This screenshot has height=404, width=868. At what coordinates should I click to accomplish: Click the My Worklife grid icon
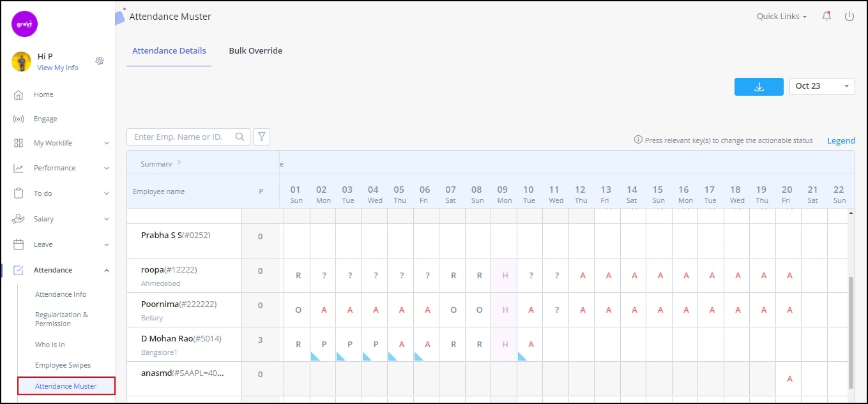(19, 143)
